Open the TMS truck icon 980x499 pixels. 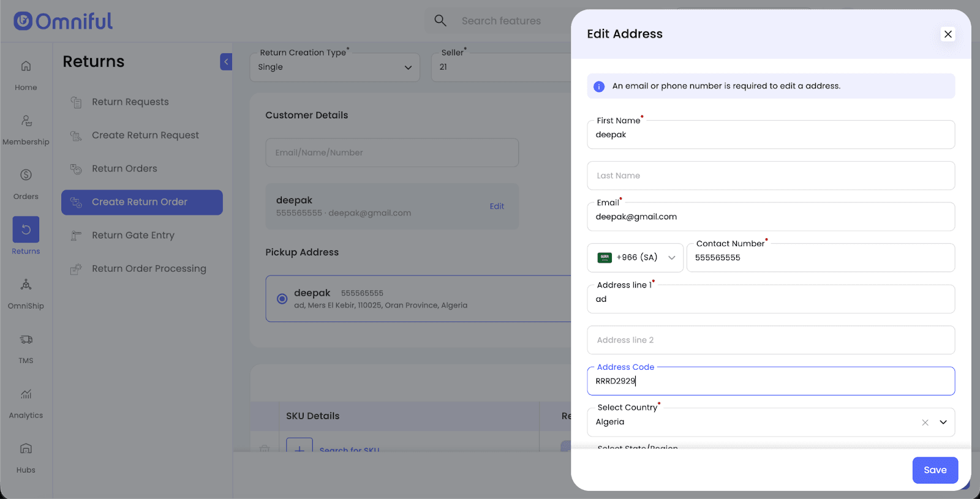(x=26, y=340)
